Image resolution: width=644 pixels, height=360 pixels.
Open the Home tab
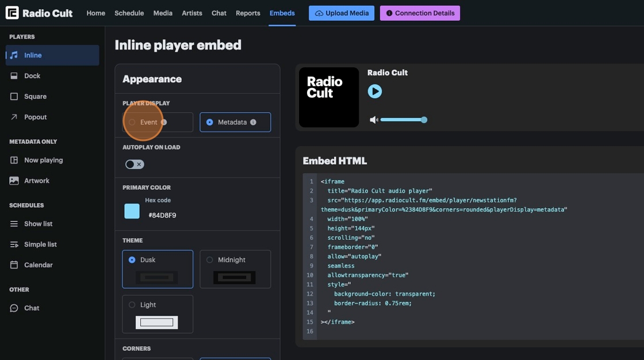(95, 13)
